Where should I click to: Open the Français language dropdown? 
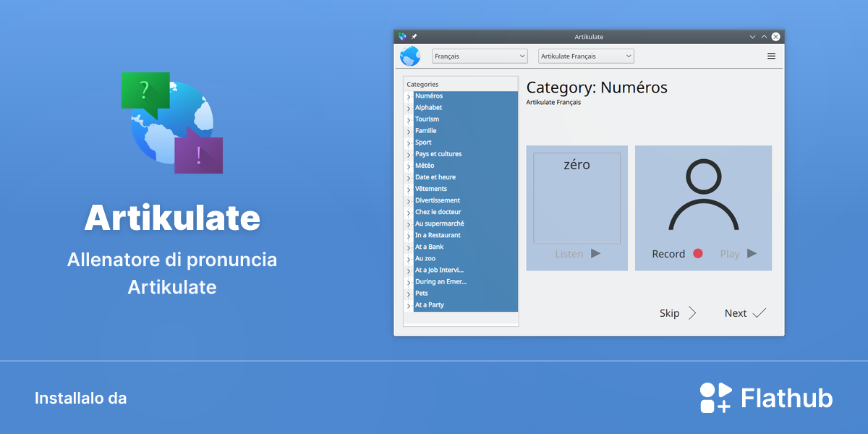pos(480,56)
